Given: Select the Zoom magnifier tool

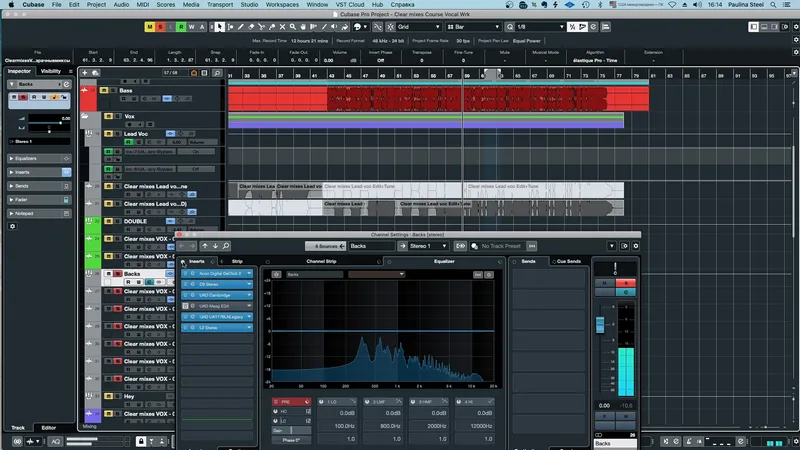Looking at the screenshot, I should point(293,27).
